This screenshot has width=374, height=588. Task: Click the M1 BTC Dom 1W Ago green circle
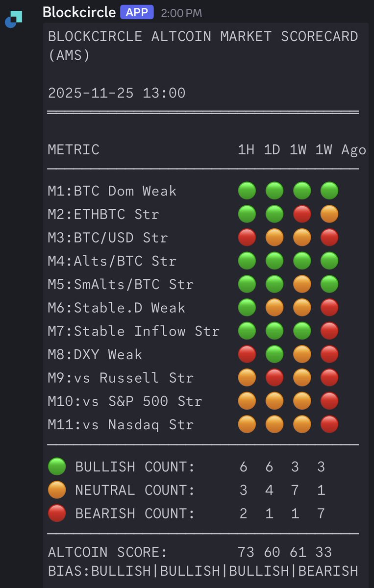click(329, 191)
